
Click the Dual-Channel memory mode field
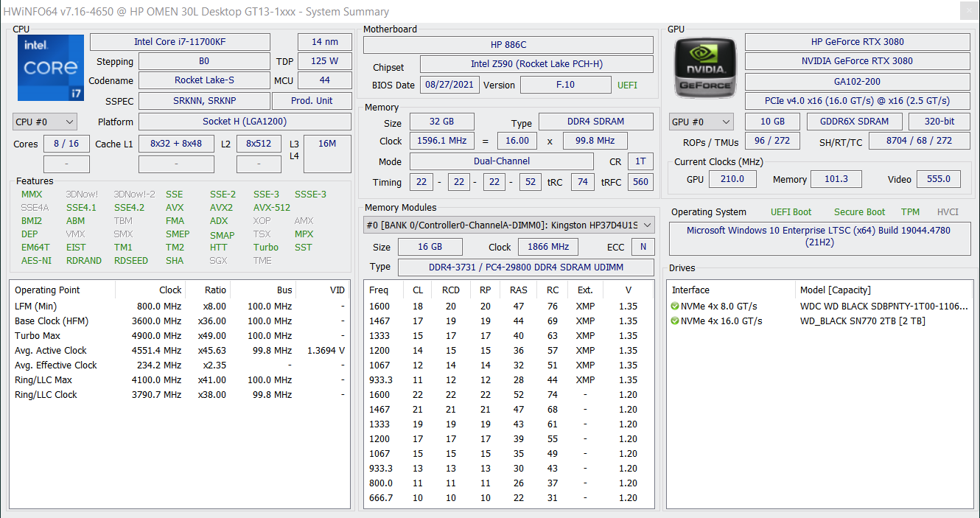tap(501, 161)
